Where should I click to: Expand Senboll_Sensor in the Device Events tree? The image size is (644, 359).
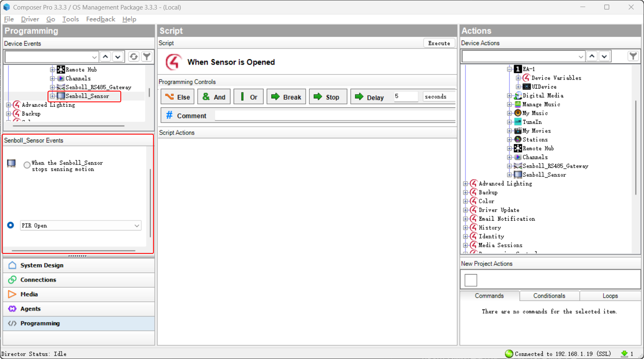(53, 96)
